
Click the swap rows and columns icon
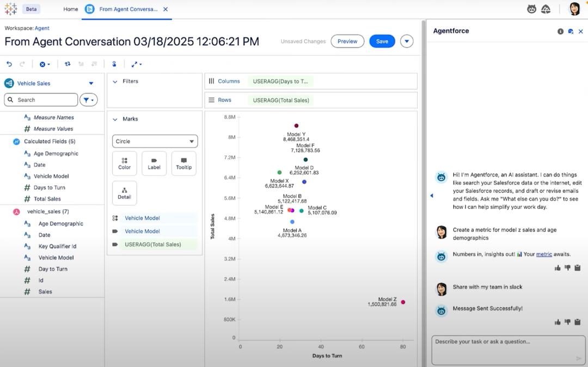coord(68,64)
